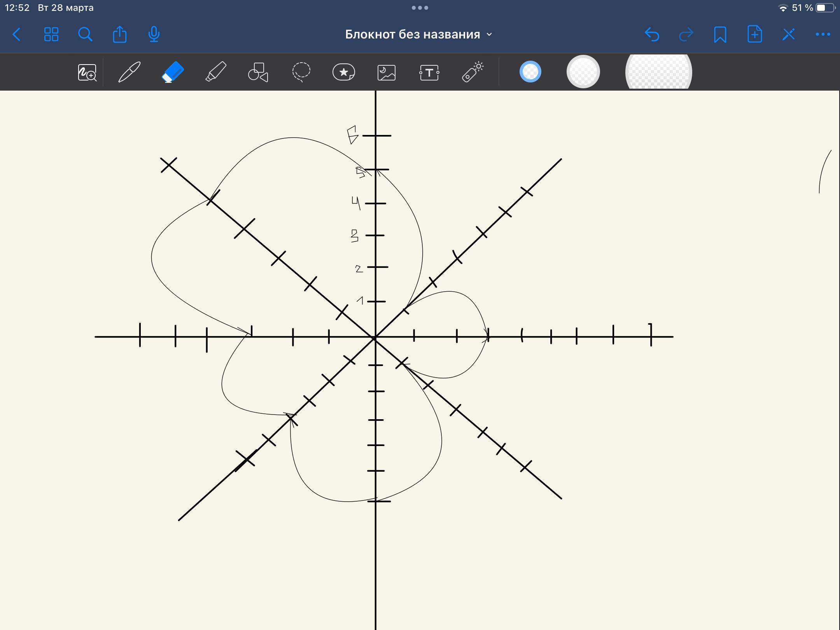The image size is (840, 630).
Task: Open the page thumbnails grid view
Action: pos(51,34)
